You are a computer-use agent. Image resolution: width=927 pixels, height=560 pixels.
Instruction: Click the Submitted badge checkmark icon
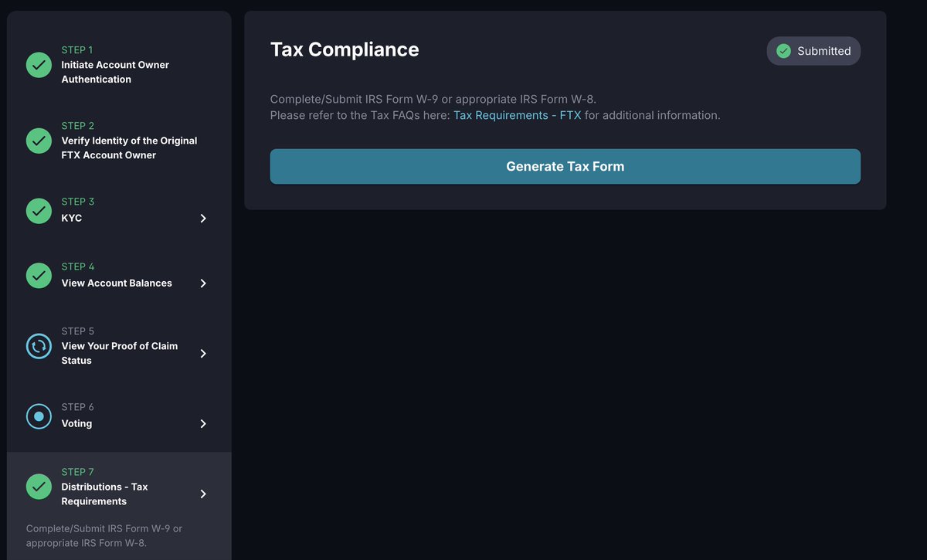click(x=783, y=51)
